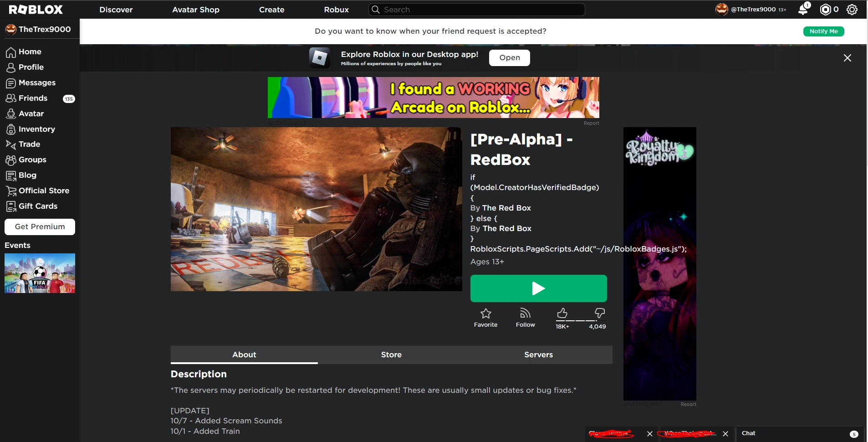Click the unread chat count badge
The width and height of the screenshot is (868, 442).
coord(854,434)
